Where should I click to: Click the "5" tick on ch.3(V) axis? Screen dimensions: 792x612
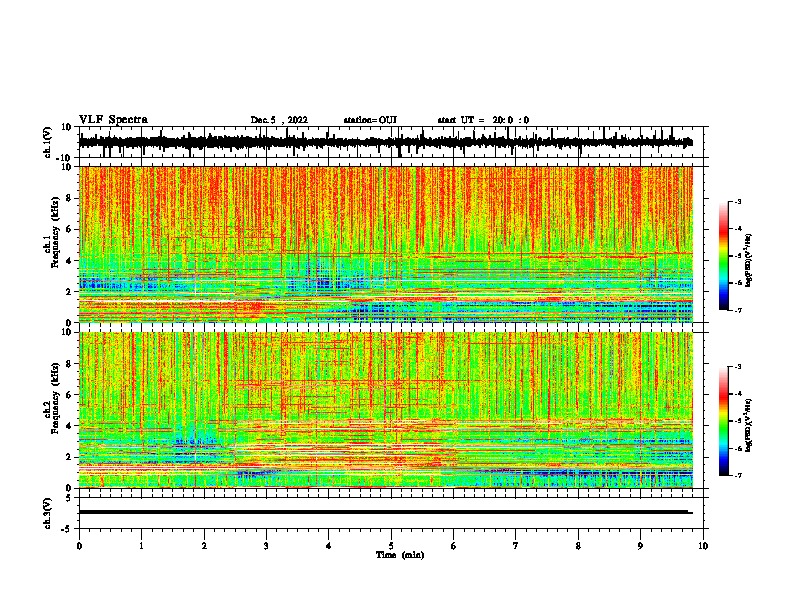tap(69, 498)
